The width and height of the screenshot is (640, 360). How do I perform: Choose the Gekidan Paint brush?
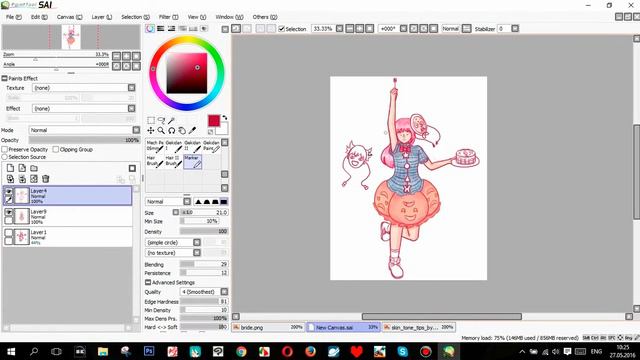211,146
